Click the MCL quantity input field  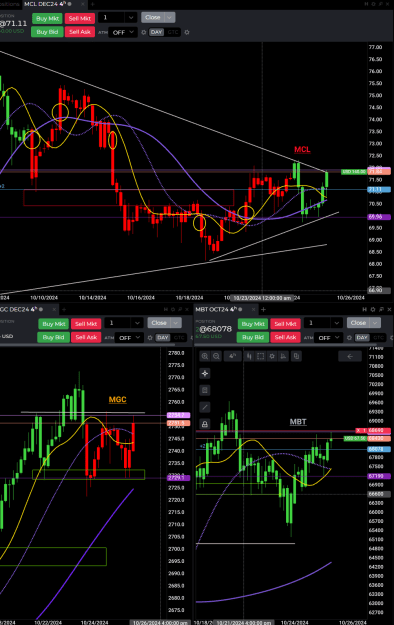click(x=112, y=18)
